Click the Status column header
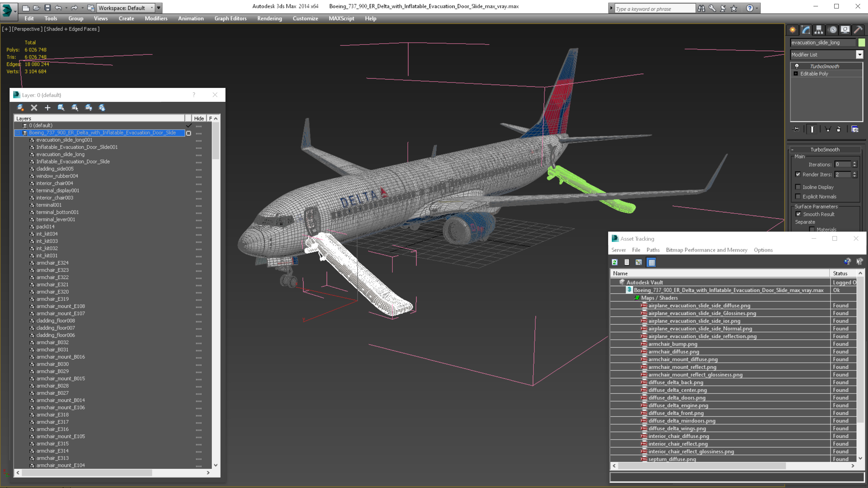The image size is (868, 488). [843, 274]
